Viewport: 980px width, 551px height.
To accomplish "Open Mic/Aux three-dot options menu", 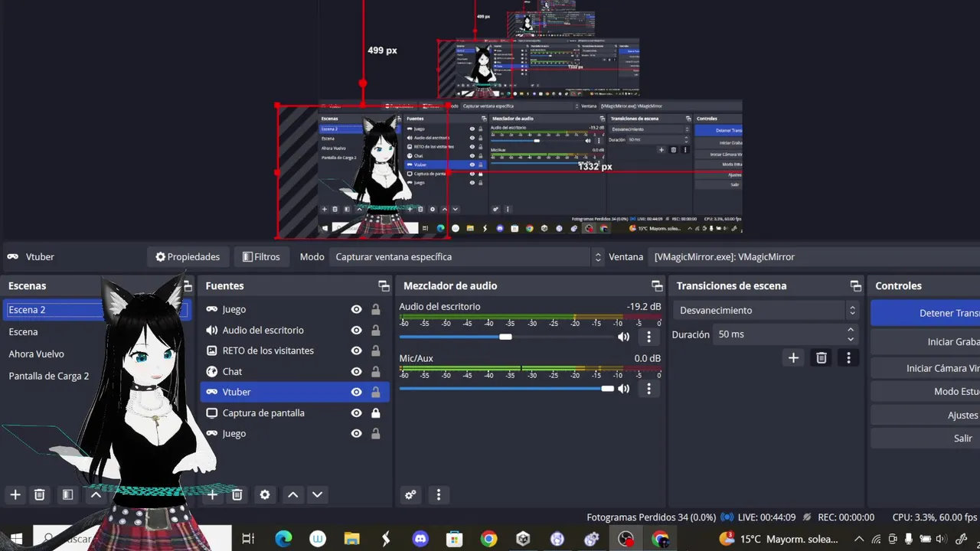I will (x=648, y=389).
